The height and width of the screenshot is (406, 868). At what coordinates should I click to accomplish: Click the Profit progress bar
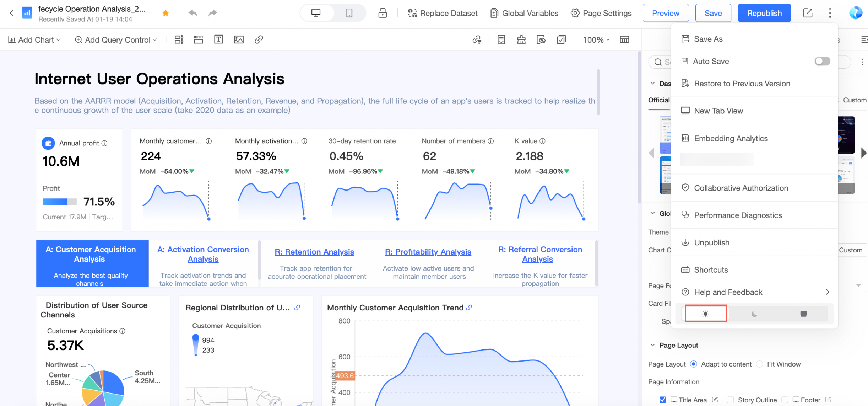[60, 202]
